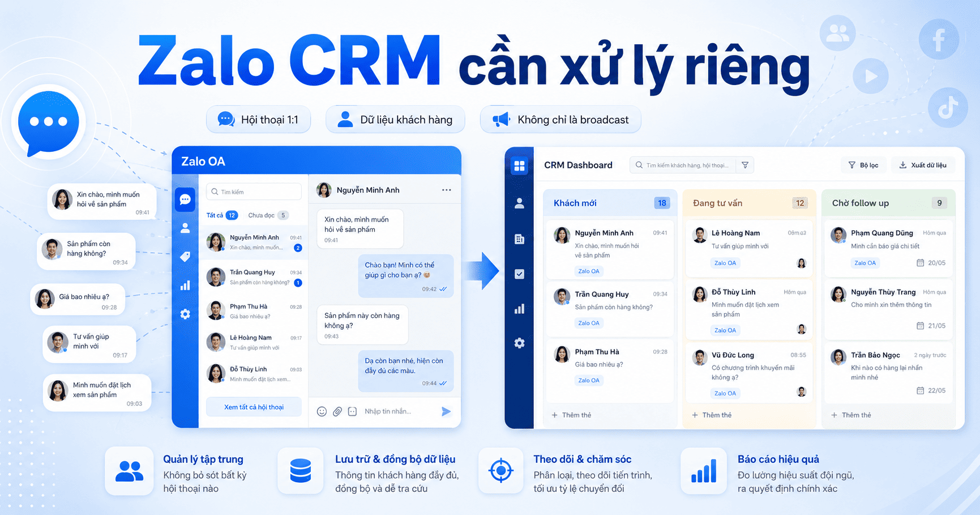Click Facebook icon in top right corner
Screen dimensions: 980x515
click(x=939, y=39)
